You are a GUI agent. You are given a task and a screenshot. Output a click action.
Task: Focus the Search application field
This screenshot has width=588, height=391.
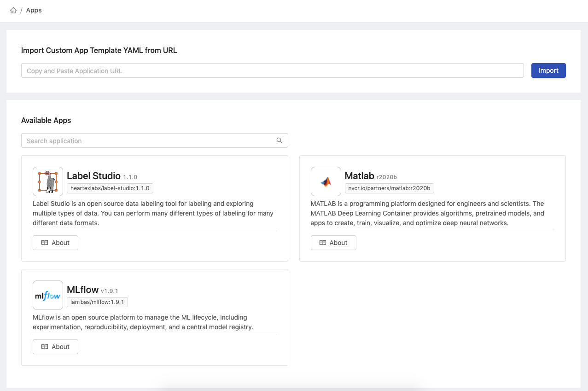tap(155, 140)
